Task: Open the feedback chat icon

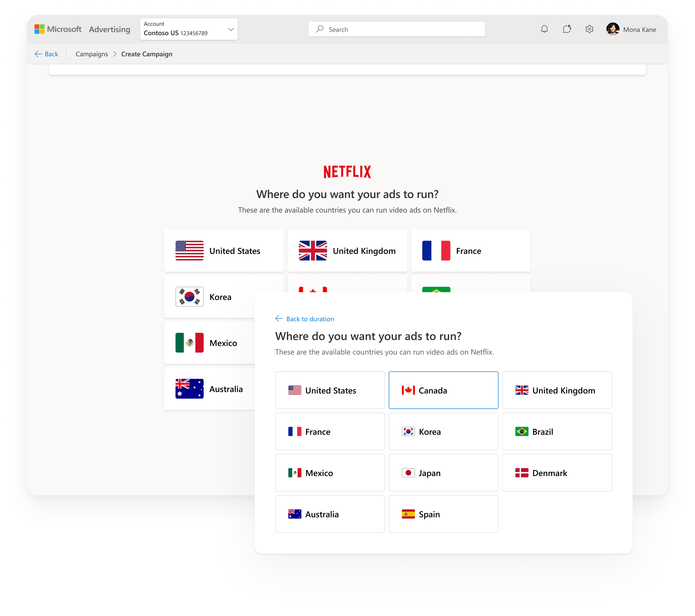Action: tap(567, 29)
